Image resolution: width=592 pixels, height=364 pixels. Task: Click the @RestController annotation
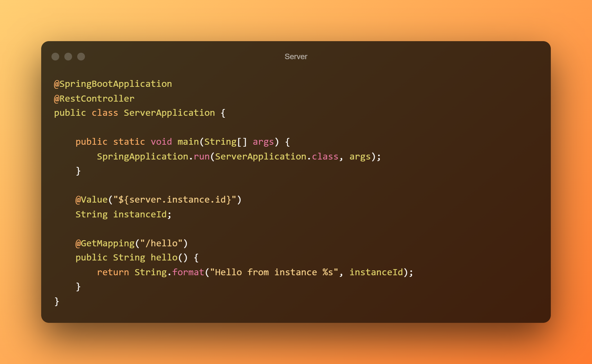94,99
